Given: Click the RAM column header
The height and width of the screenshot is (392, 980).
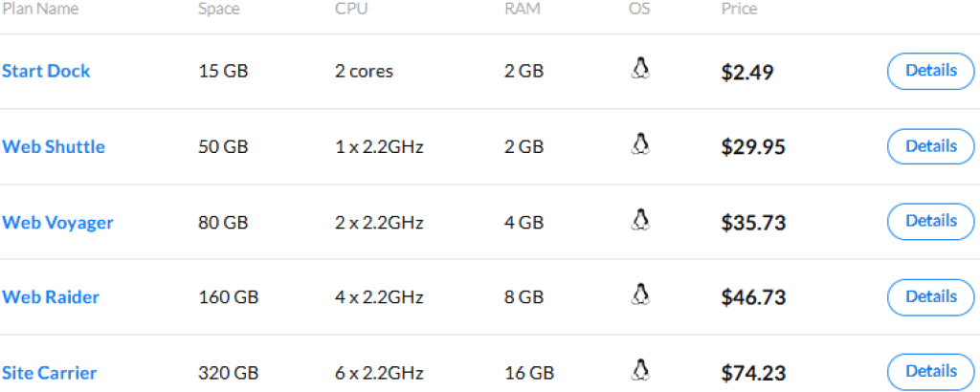Looking at the screenshot, I should 522,10.
